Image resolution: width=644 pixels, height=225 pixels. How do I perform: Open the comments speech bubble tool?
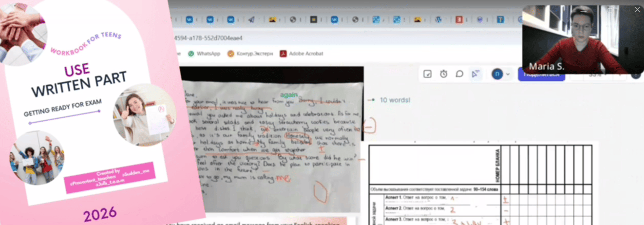coord(459,74)
